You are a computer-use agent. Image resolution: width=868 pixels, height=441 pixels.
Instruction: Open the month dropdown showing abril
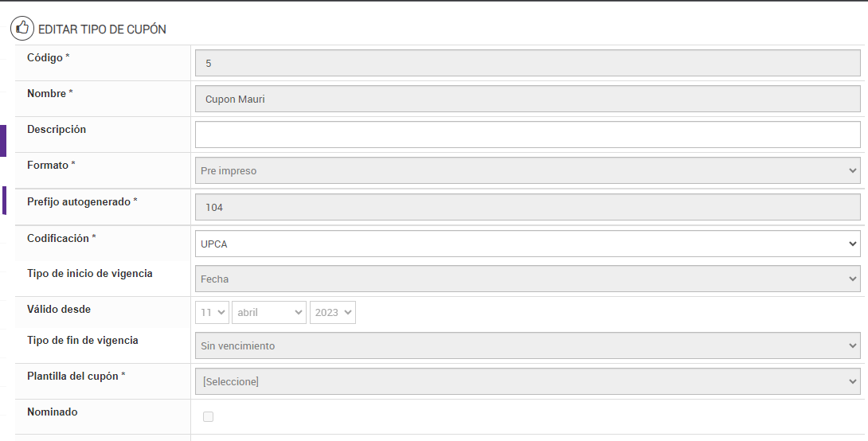point(269,313)
